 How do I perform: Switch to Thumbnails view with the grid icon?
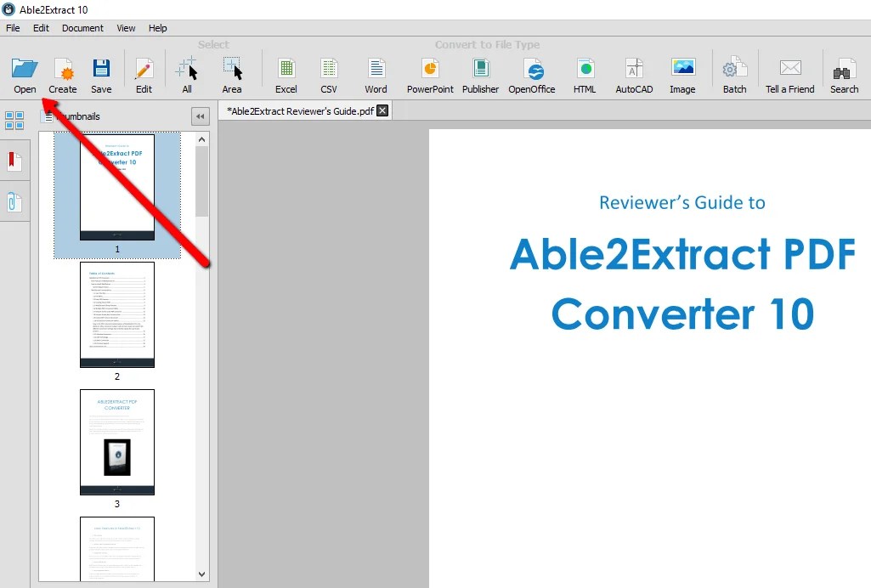(x=14, y=120)
